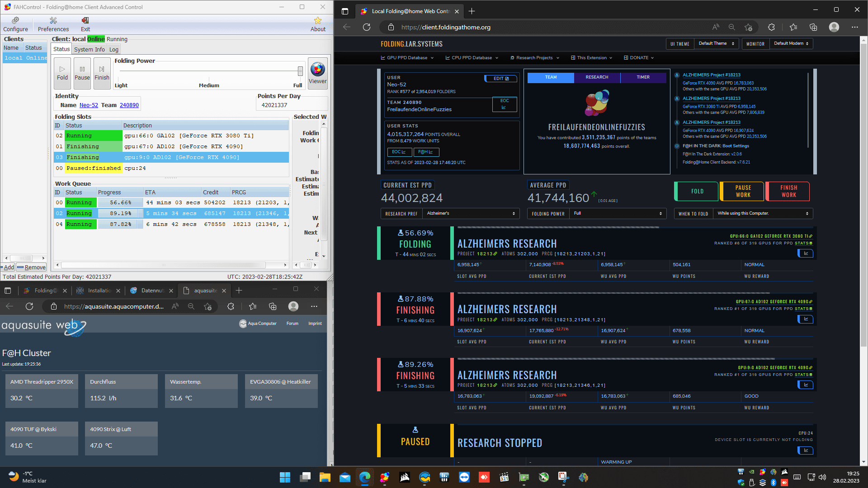Click read aloud icon in the Folding web address bar
This screenshot has width=868, height=488.
coord(716,27)
